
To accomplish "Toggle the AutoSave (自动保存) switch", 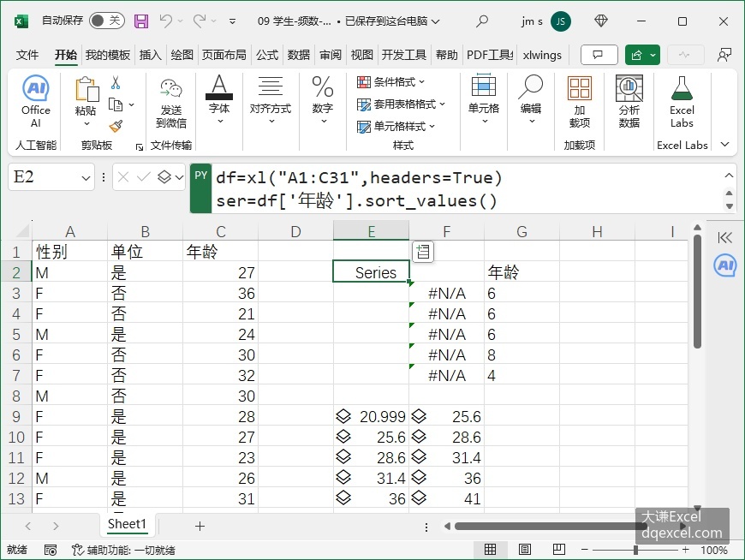I will pyautogui.click(x=107, y=21).
